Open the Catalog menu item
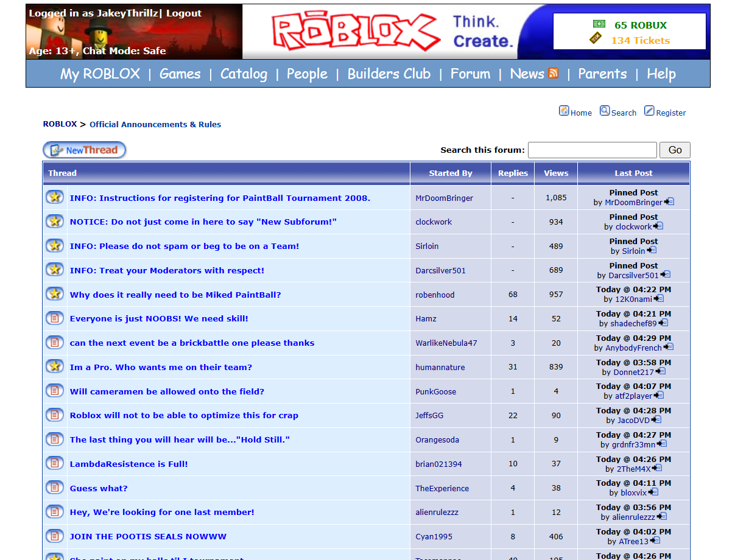 tap(244, 74)
